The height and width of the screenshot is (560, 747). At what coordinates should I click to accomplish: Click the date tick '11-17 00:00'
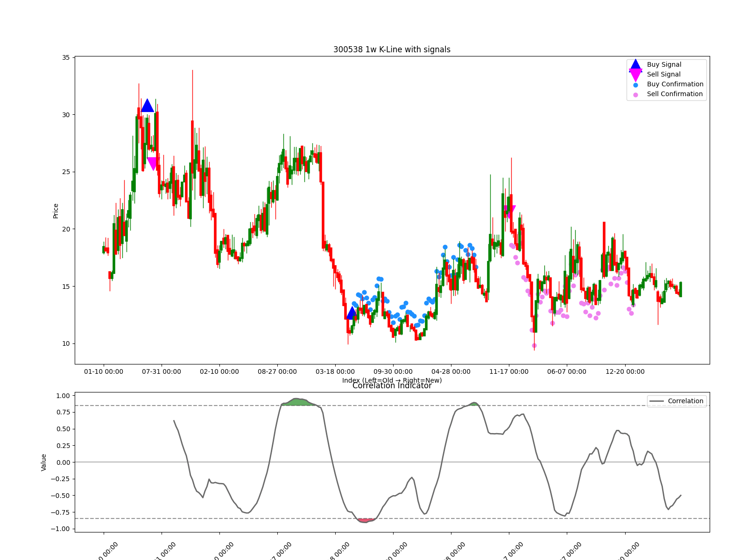(509, 372)
